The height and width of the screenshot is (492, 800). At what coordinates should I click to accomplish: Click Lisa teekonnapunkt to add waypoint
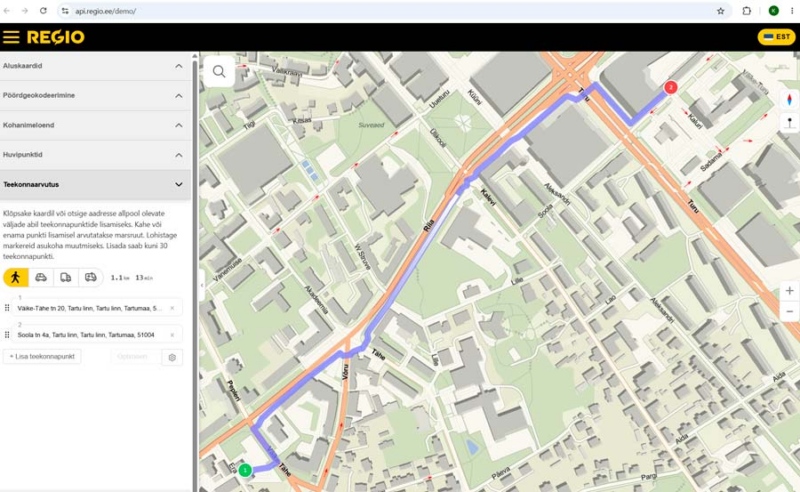pyautogui.click(x=42, y=356)
